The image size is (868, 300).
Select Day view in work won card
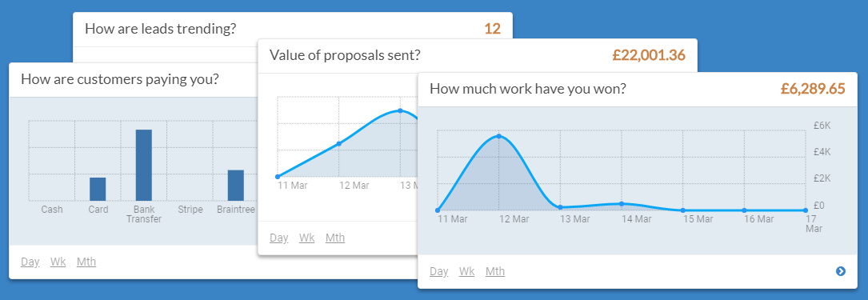point(439,272)
